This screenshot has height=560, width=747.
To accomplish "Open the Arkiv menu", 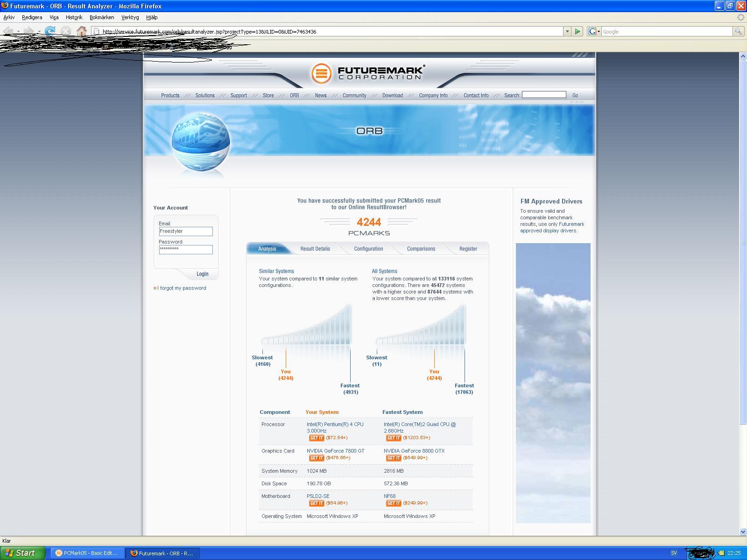I will [x=9, y=17].
